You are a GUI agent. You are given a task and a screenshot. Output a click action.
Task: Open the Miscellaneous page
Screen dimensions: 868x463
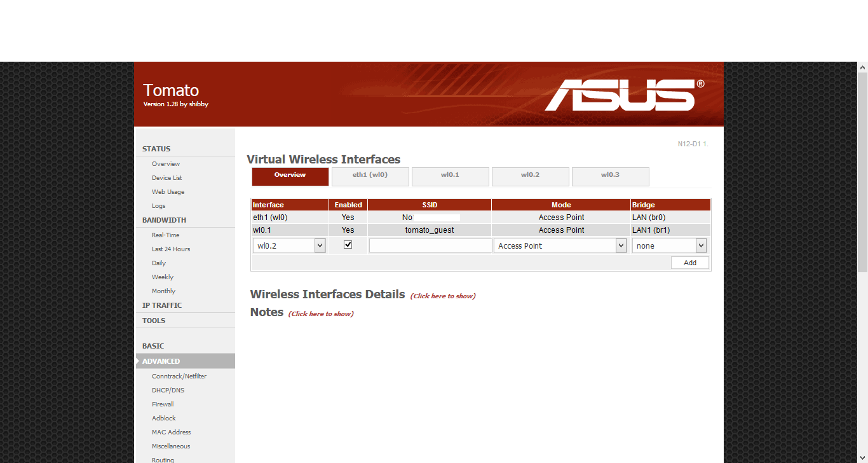click(171, 446)
